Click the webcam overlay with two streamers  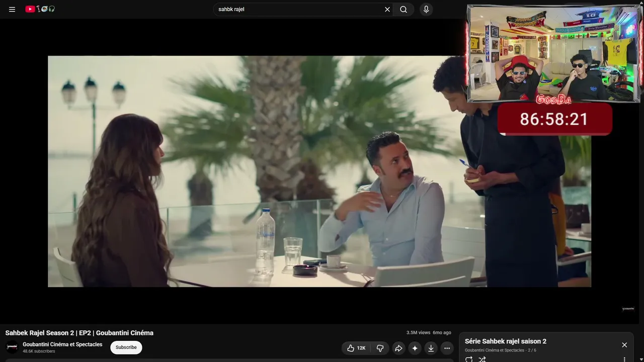coord(553,54)
